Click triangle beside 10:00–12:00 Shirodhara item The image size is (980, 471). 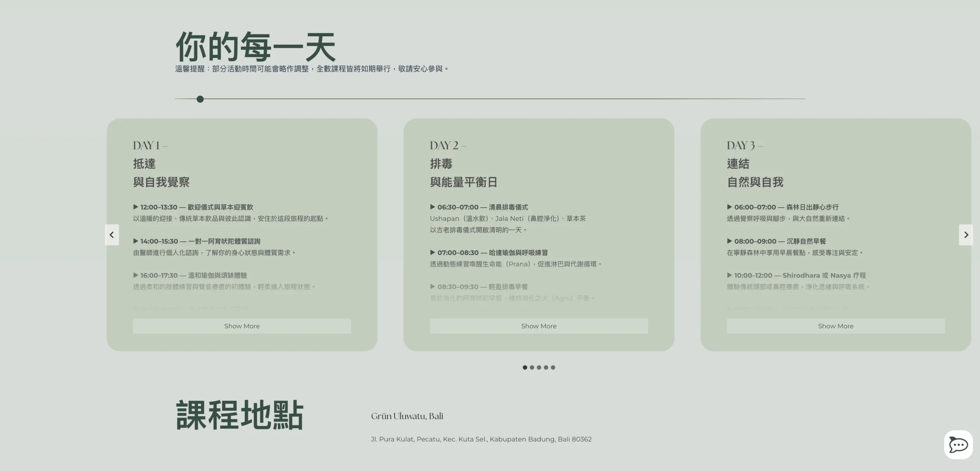coord(729,275)
